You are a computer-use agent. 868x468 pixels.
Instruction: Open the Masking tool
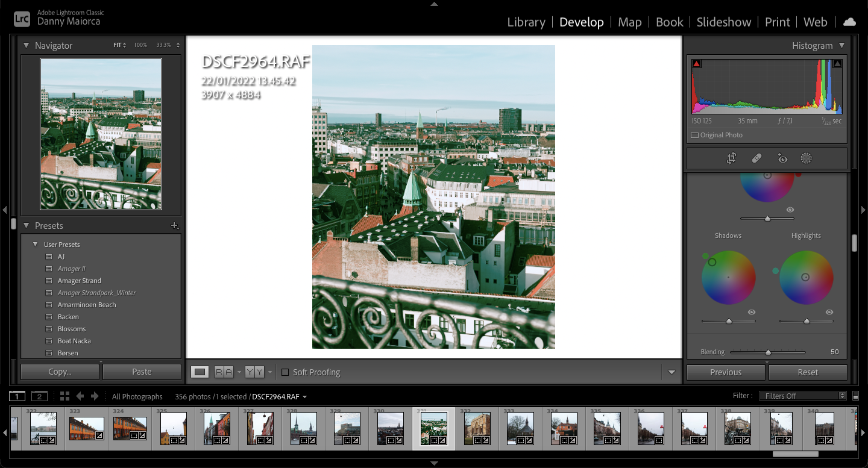point(806,158)
